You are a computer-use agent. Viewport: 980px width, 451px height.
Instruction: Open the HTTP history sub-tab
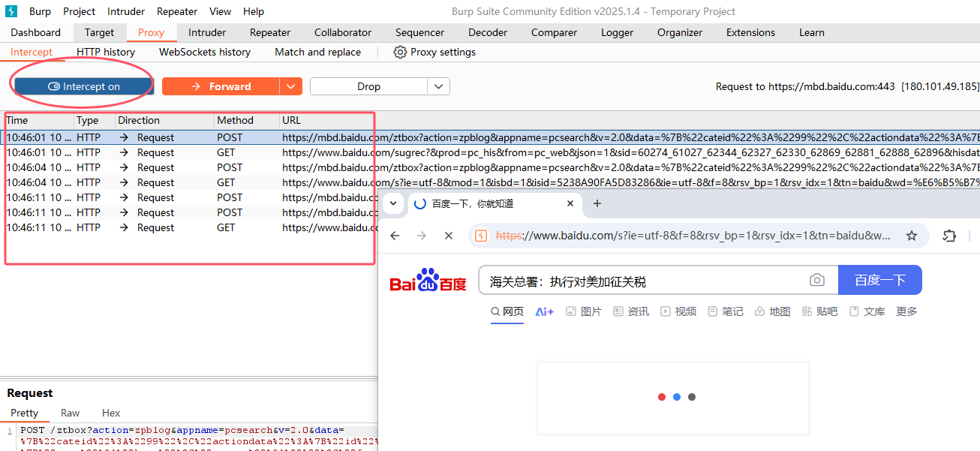[x=106, y=52]
